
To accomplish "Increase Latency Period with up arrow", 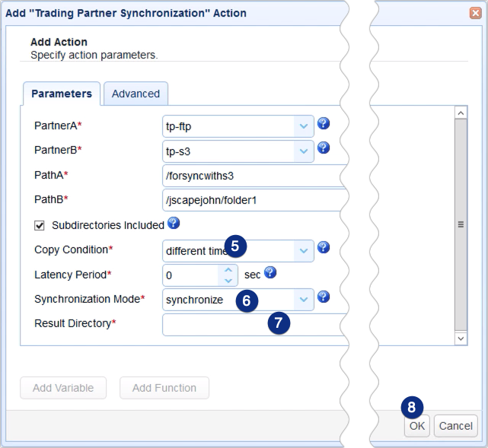I will click(228, 268).
